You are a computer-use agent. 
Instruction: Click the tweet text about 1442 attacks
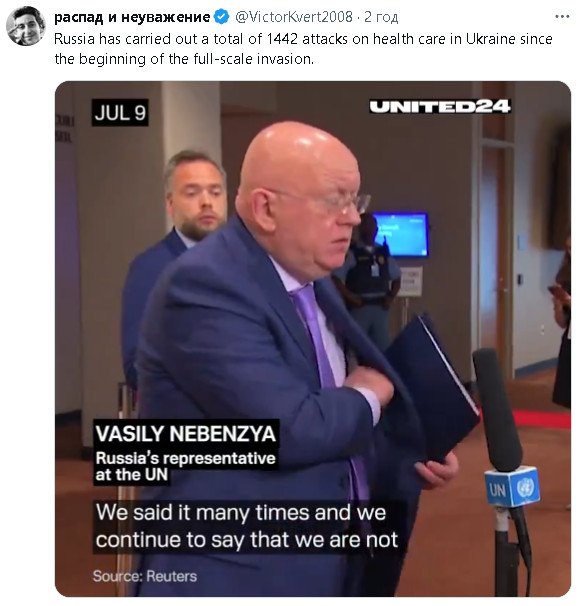click(x=303, y=49)
